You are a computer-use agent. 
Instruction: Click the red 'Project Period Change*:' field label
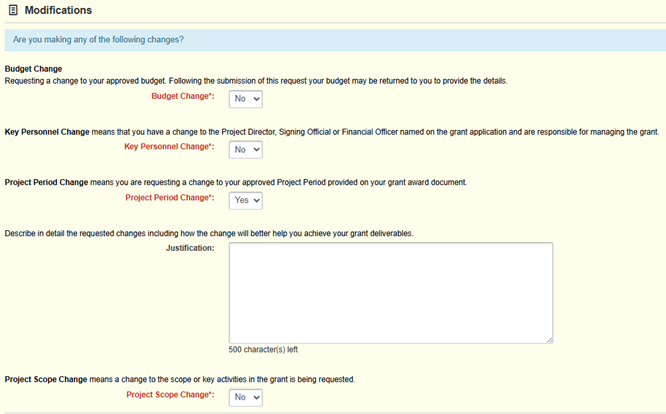(x=169, y=197)
